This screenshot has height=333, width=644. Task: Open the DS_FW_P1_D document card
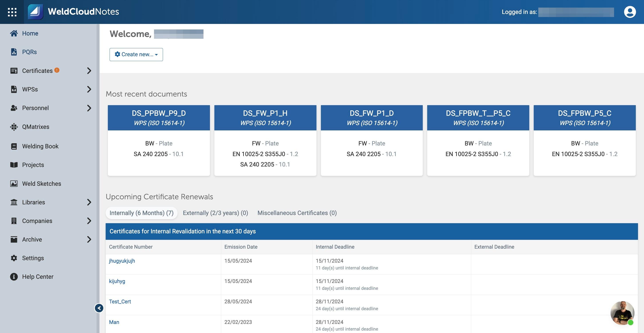click(372, 141)
